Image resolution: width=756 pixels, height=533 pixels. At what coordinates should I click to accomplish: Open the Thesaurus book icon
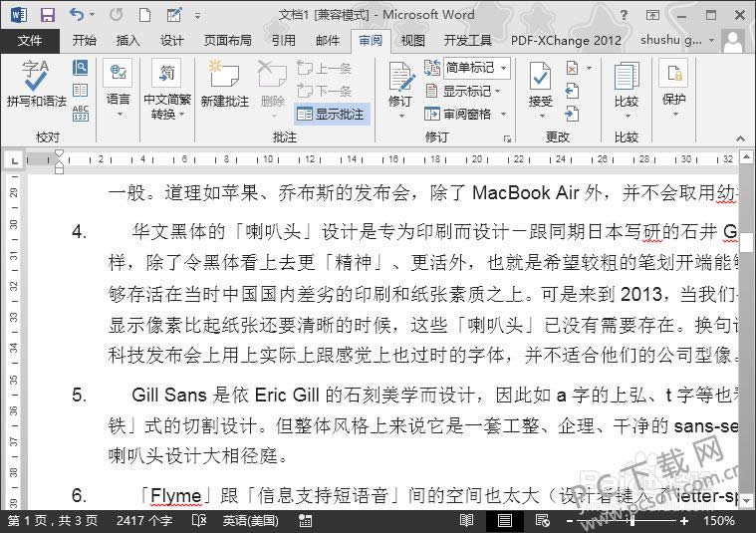pos(80,91)
